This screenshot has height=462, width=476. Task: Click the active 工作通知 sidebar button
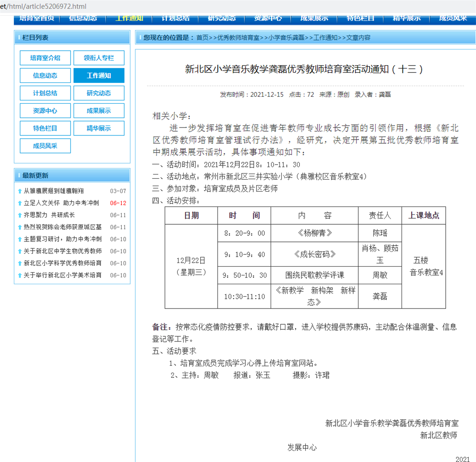click(x=99, y=75)
